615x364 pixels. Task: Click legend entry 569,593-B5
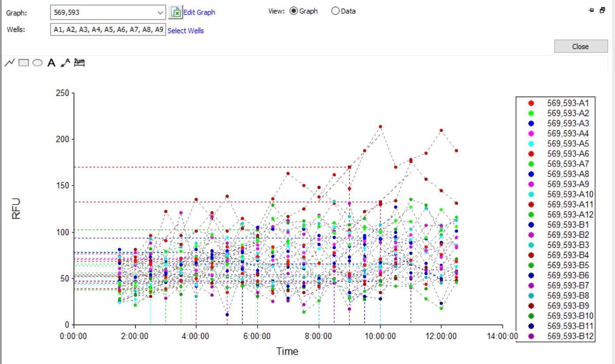[568, 265]
